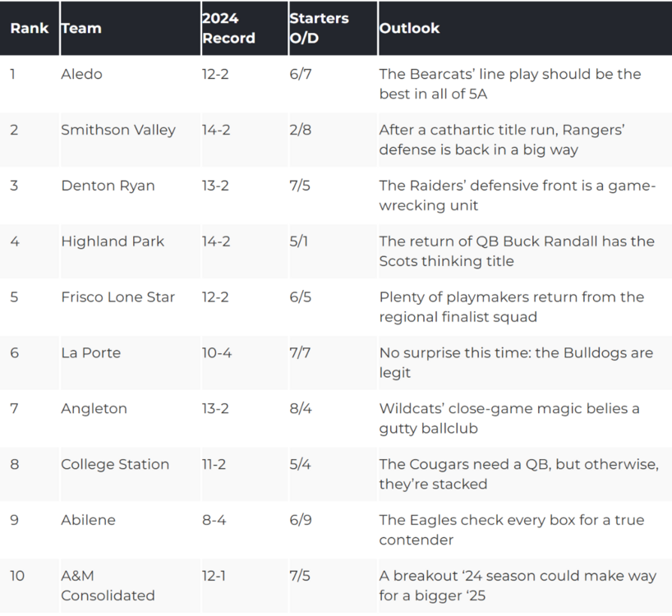
Task: Click the Starters O/D column header
Action: [x=319, y=28]
